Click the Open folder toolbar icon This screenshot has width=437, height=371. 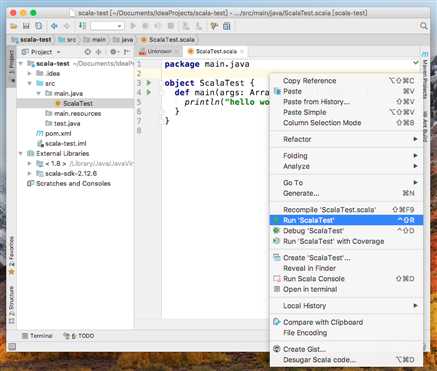13,26
